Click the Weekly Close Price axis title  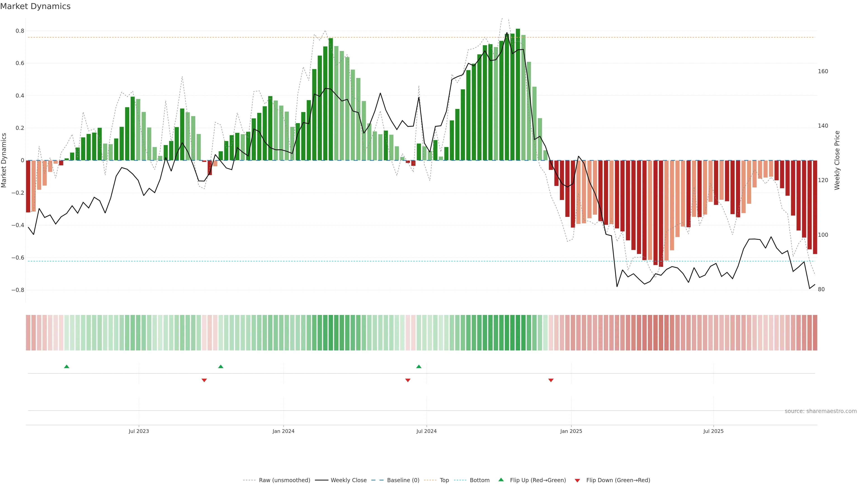837,160
